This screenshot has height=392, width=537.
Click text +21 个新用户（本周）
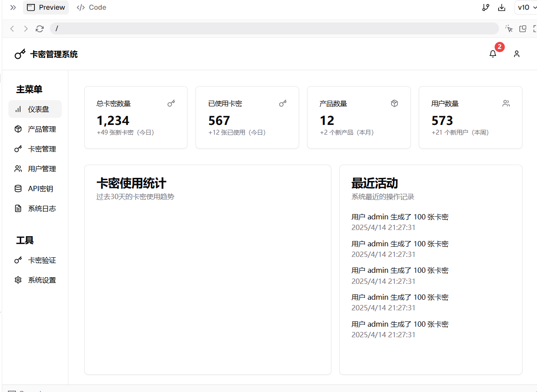[460, 132]
